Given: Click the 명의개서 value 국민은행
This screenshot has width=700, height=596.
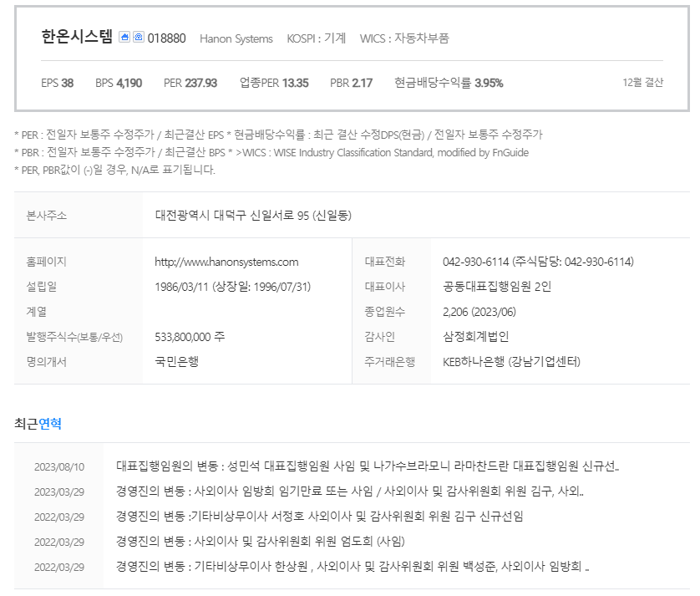Looking at the screenshot, I should click(177, 361).
